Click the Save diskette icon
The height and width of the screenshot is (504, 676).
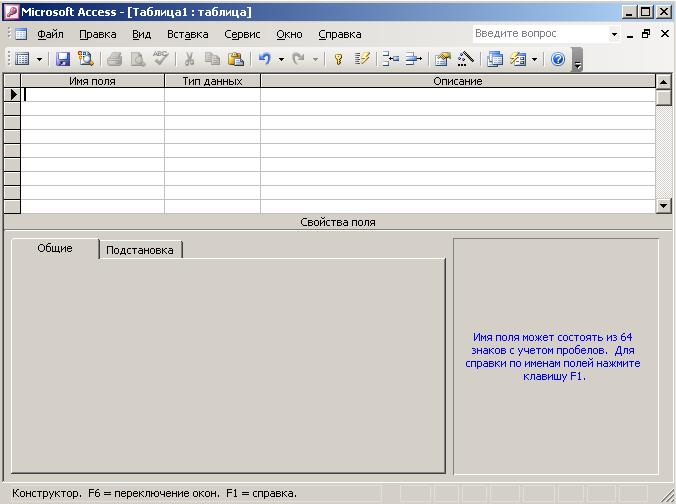pyautogui.click(x=63, y=59)
